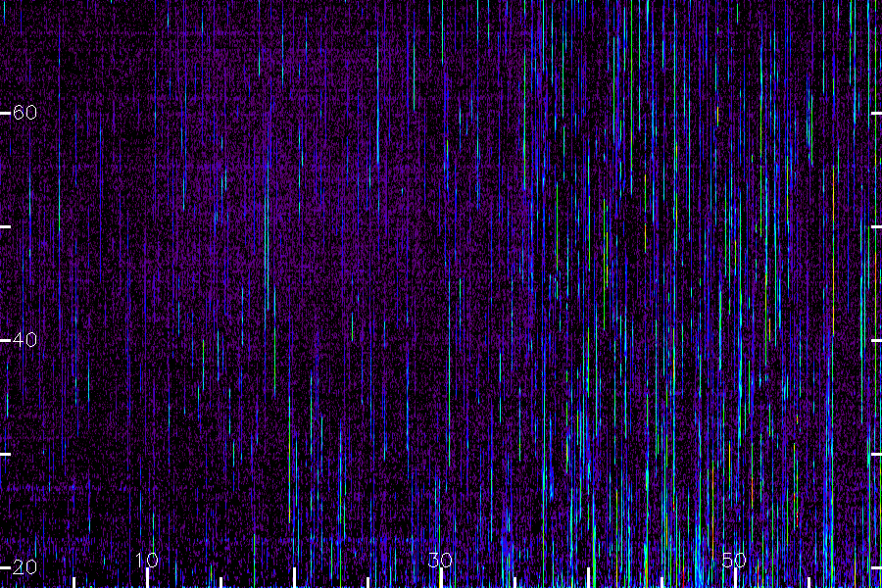Click the horizontal axis label "30"

pyautogui.click(x=440, y=560)
